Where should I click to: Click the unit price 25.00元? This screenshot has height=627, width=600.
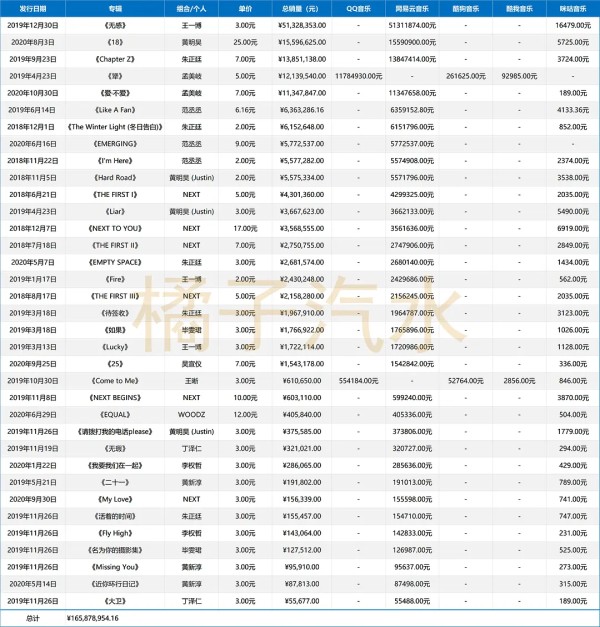click(x=245, y=42)
